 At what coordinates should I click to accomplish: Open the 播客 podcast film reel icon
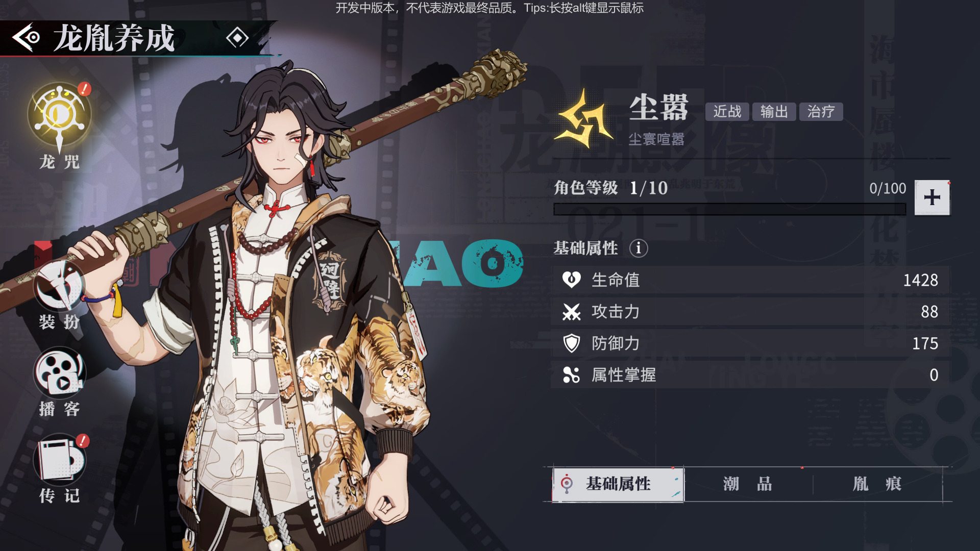pyautogui.click(x=60, y=372)
